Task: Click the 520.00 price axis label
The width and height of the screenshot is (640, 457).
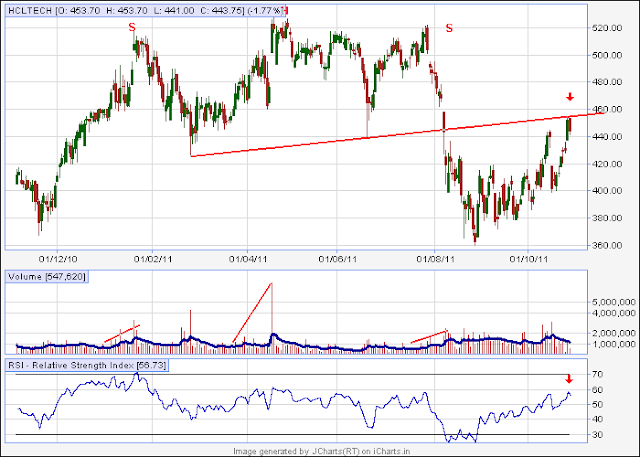Action: coord(607,28)
